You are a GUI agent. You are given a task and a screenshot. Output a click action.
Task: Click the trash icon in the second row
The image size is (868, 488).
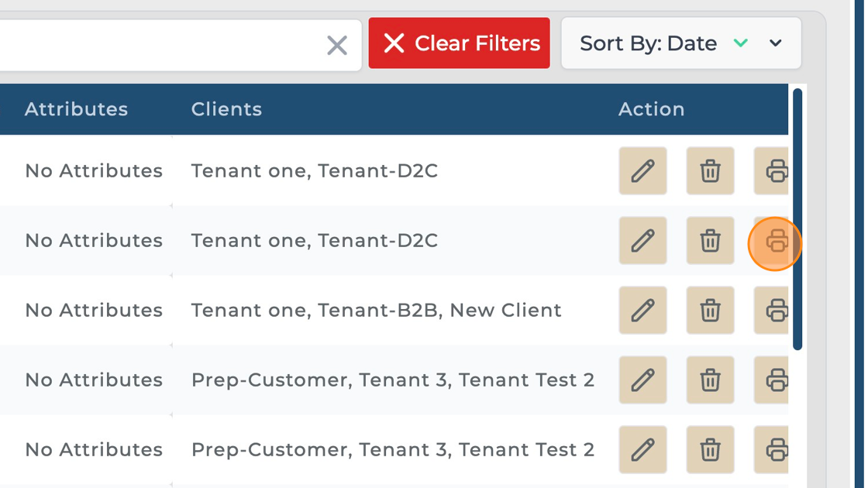(x=710, y=241)
